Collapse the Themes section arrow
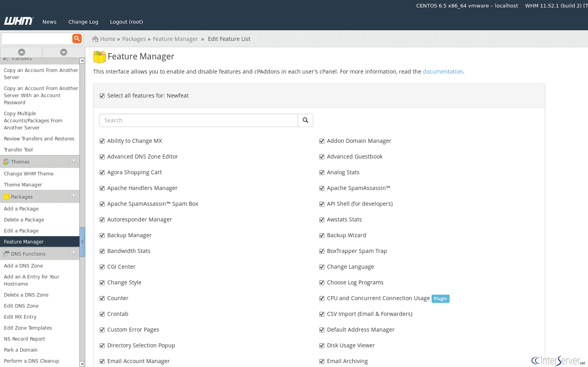 point(73,162)
